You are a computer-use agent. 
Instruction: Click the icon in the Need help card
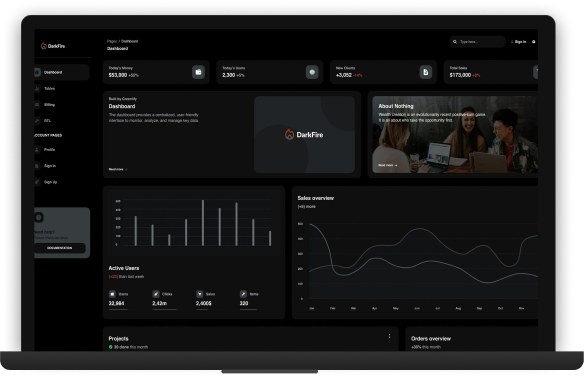point(38,217)
